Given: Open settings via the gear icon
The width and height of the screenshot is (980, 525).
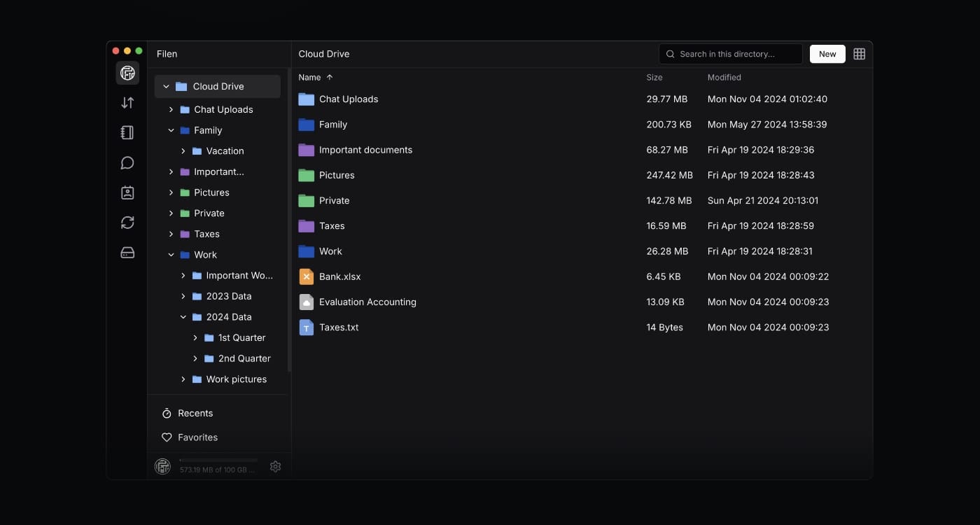Looking at the screenshot, I should click(275, 466).
